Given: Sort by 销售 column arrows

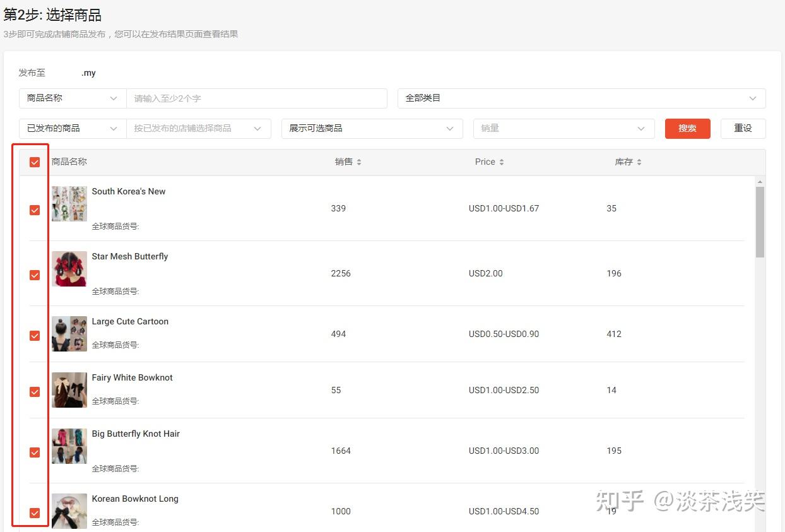Looking at the screenshot, I should click(359, 162).
